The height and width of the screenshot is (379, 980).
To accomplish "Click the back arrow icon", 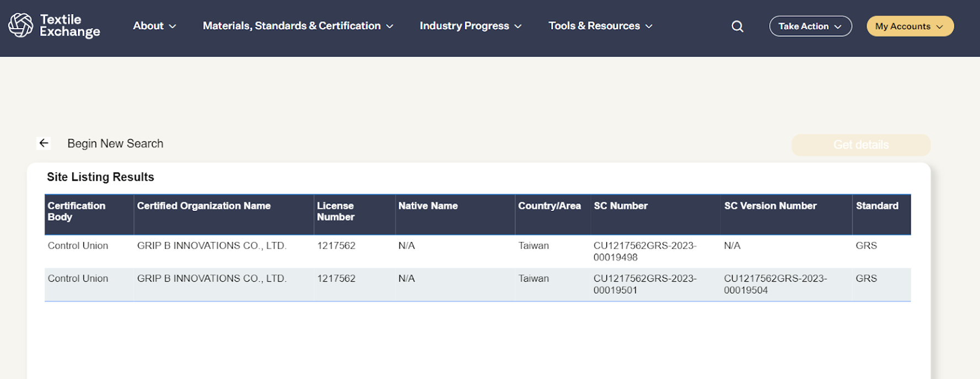I will pos(44,143).
